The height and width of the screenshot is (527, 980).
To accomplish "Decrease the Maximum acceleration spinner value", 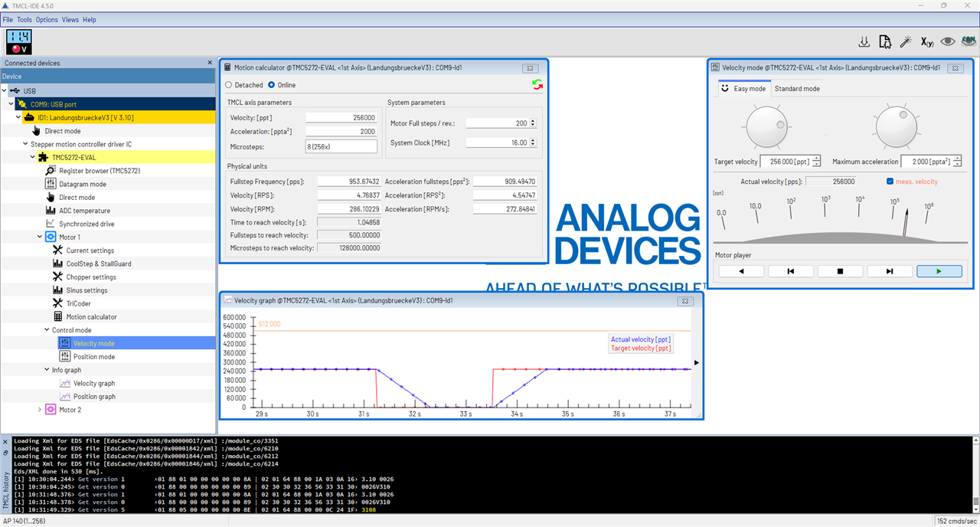I will 959,164.
